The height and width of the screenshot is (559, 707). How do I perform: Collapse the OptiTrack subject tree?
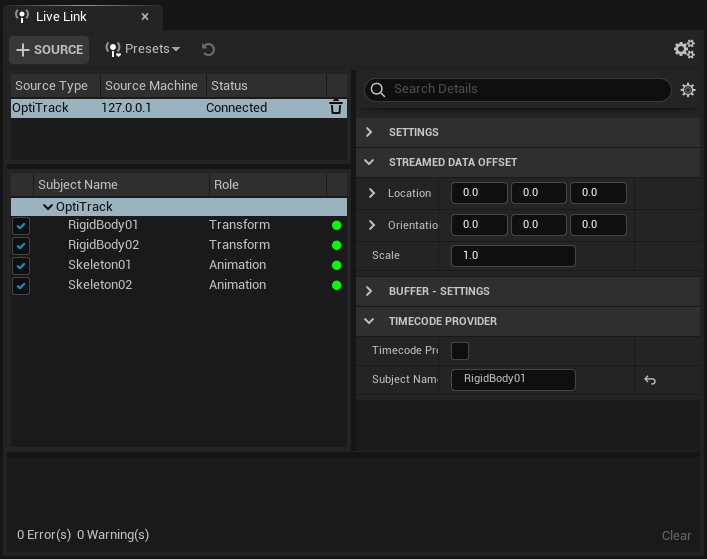pos(47,207)
